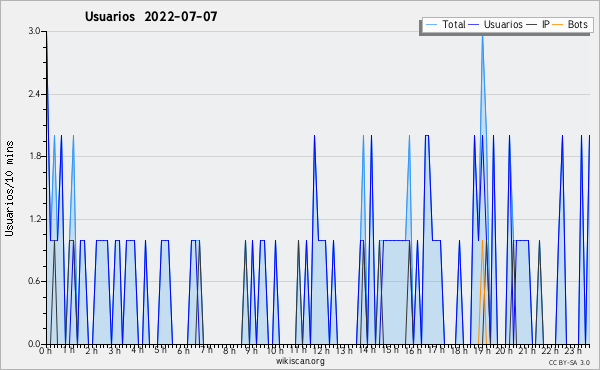Click the '7 h' x-axis tick label

[206, 350]
